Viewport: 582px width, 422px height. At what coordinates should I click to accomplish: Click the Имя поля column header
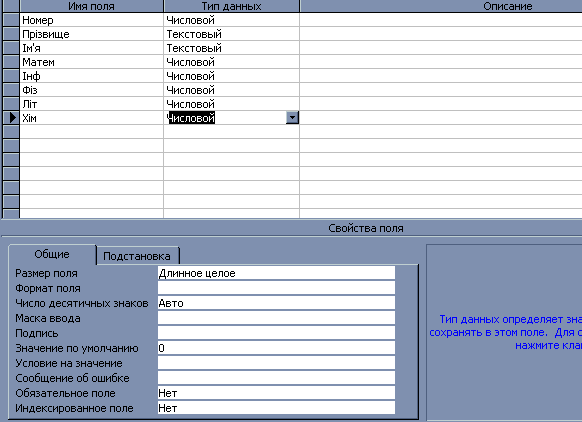pyautogui.click(x=91, y=6)
